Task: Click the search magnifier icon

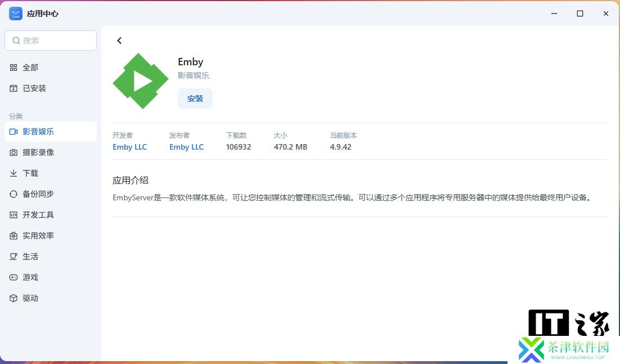Action: 16,41
